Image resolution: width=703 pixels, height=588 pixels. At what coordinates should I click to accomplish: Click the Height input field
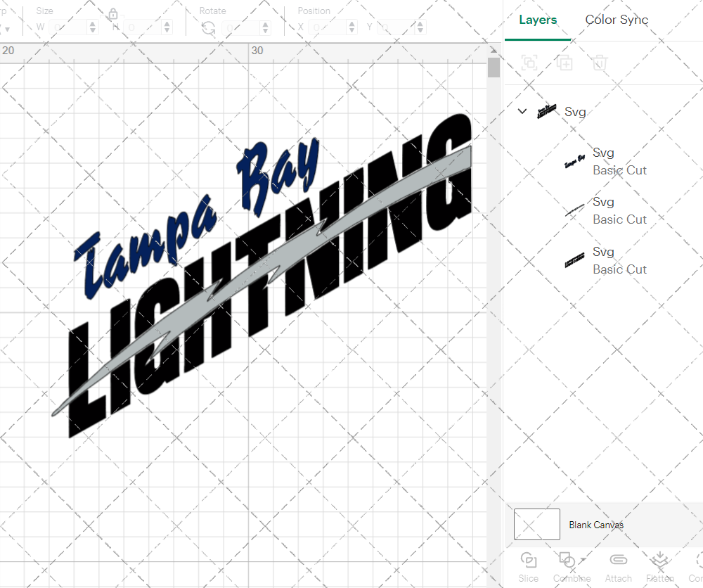click(x=143, y=27)
